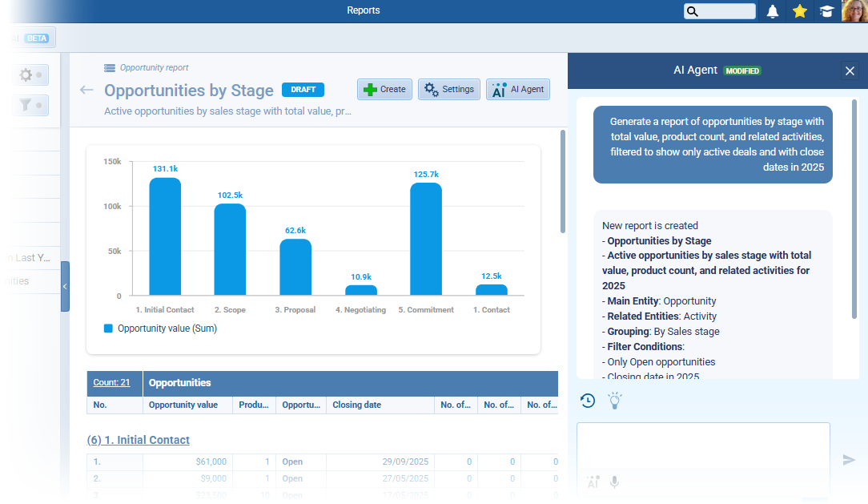868x504 pixels.
Task: Click the back arrow beside report title
Action: (86, 90)
